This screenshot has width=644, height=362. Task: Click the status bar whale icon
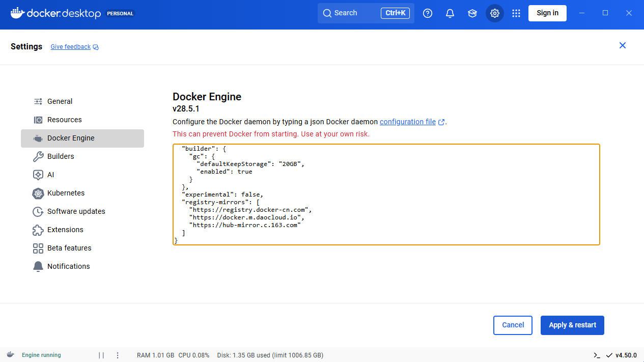click(10, 355)
